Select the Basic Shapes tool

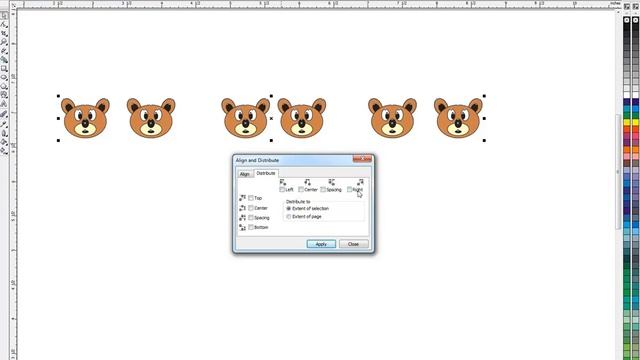pyautogui.click(x=4, y=95)
